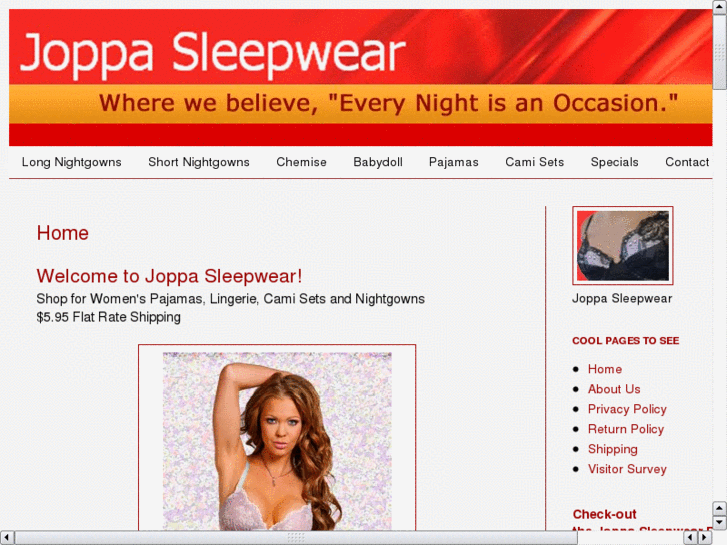Click the Every Night is an Occasion tagline
This screenshot has width=727, height=545.
point(389,103)
